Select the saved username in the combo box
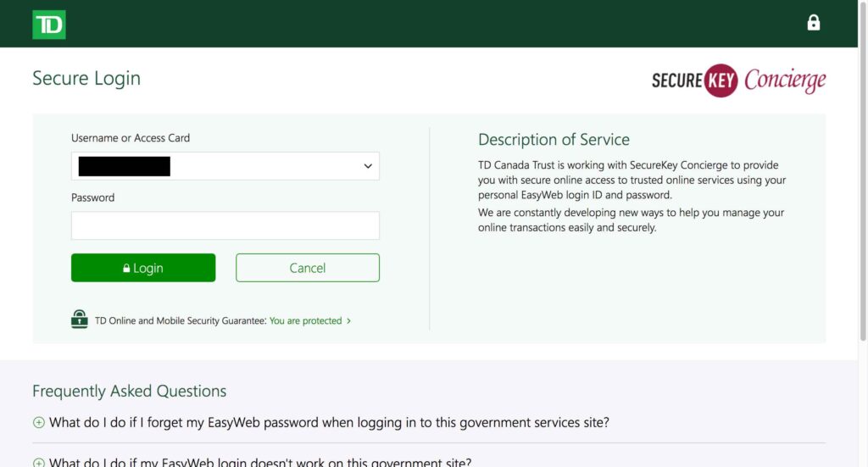This screenshot has height=467, width=868. [125, 166]
